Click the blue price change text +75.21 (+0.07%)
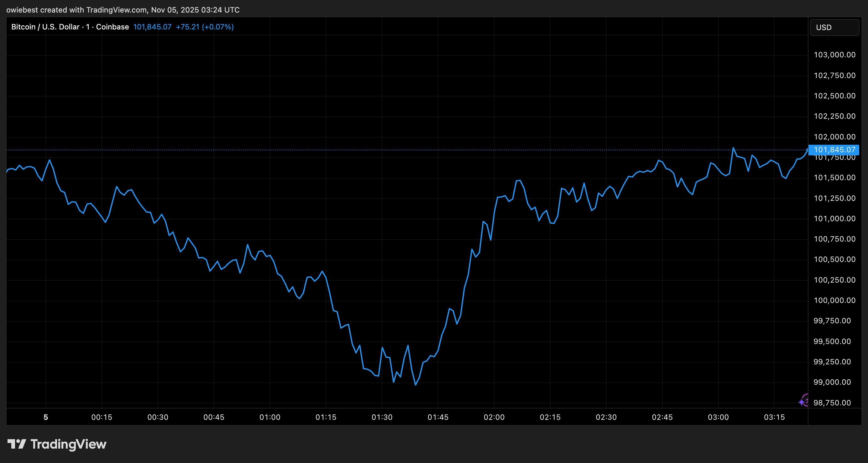 coord(204,27)
